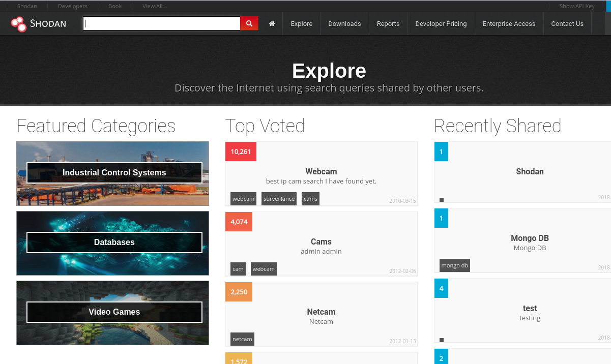Screen dimensions: 611x364
Task: Click the 'admin admin' description text
Action: [321, 252]
